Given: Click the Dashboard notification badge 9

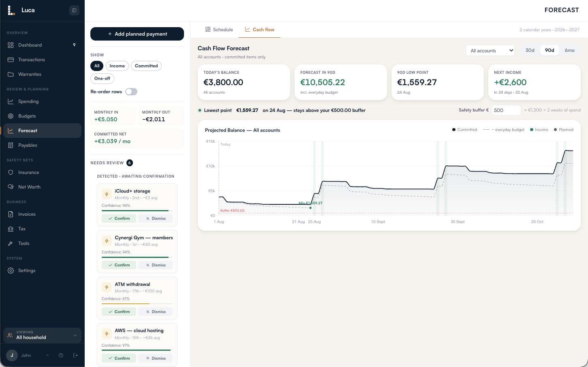Looking at the screenshot, I should (x=74, y=45).
